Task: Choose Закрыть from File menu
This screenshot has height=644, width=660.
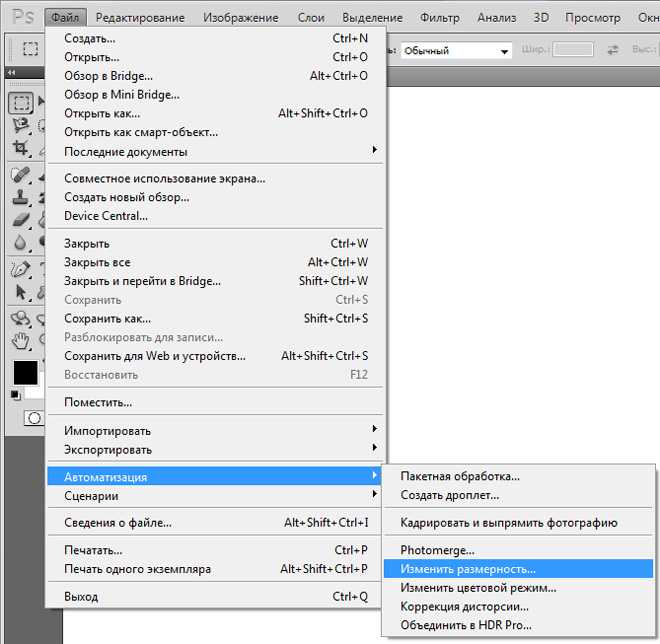Action: coord(215,243)
